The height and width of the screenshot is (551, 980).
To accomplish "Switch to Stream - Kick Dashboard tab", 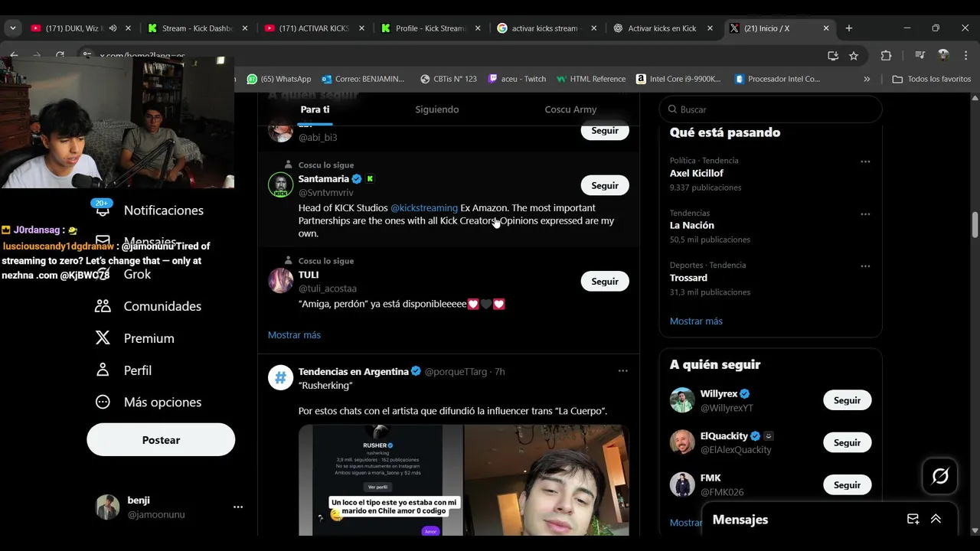I will 198,28.
